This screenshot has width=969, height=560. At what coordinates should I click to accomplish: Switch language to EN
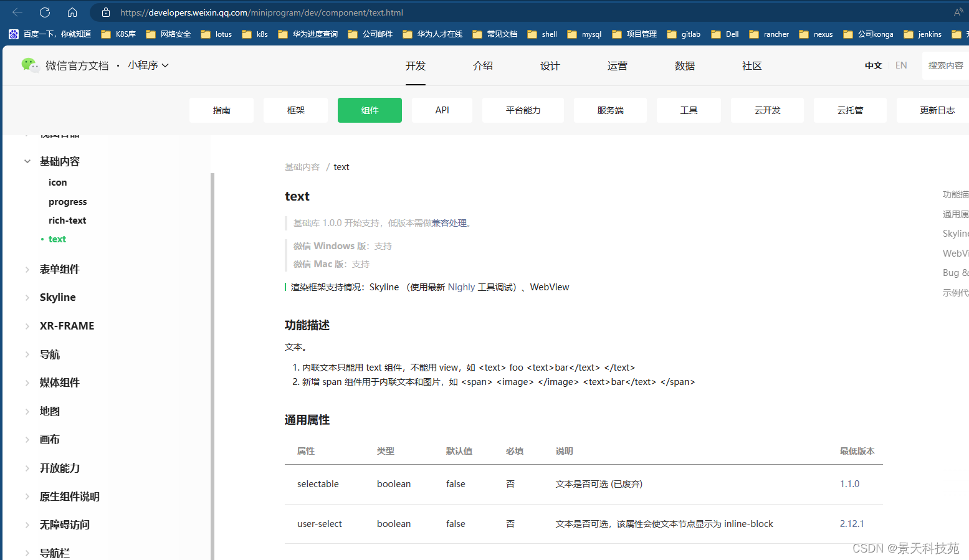901,65
